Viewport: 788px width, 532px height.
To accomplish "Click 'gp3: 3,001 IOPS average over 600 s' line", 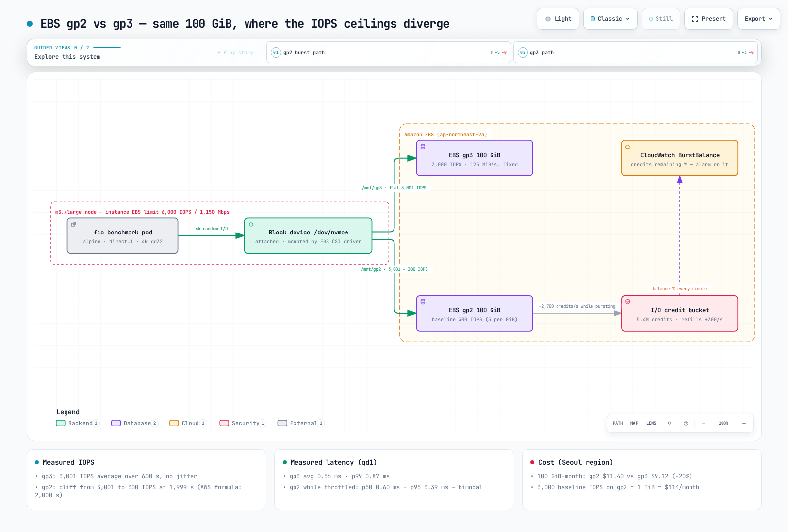I will [119, 476].
